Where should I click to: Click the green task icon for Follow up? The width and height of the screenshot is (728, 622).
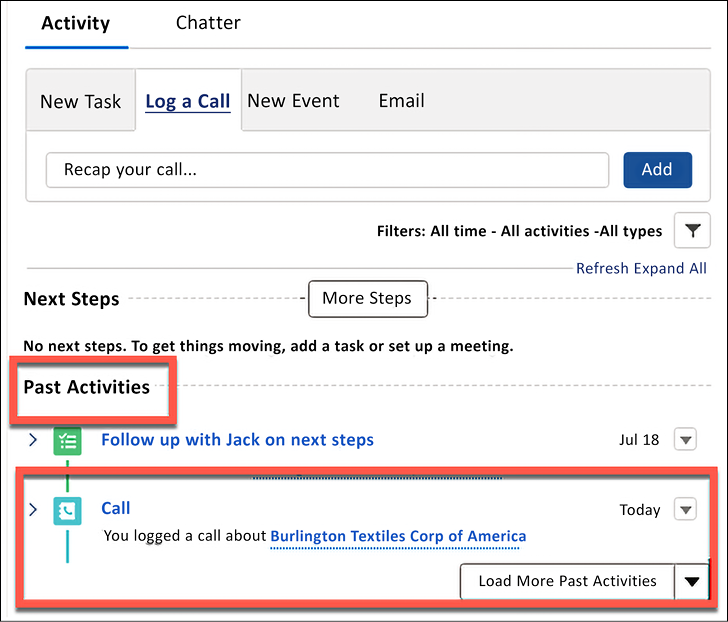pos(67,441)
